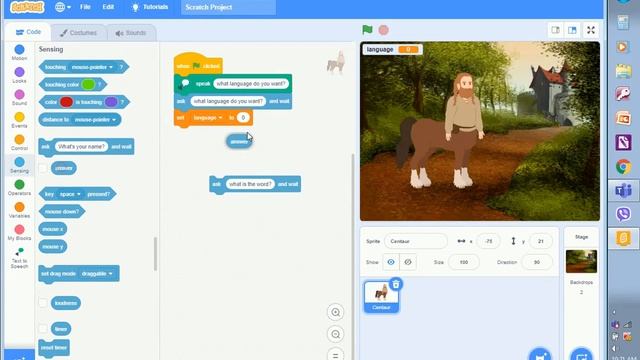Click the reset timer block
640x360 pixels.
pos(54,348)
